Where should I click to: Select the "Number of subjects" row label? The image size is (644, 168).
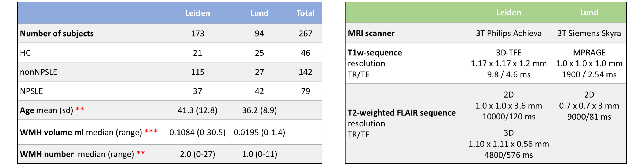coord(57,34)
